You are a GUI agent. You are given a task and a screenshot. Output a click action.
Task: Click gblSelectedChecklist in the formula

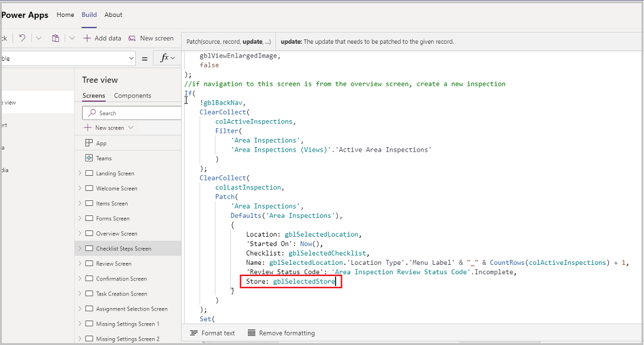(327, 253)
